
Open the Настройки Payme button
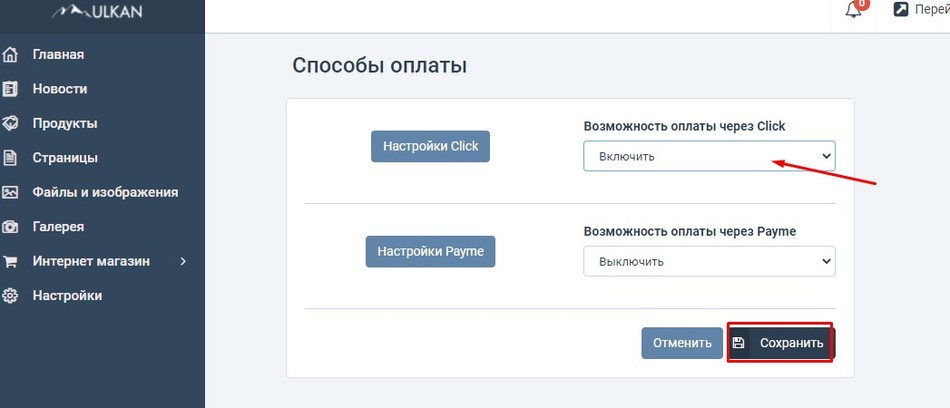[430, 251]
